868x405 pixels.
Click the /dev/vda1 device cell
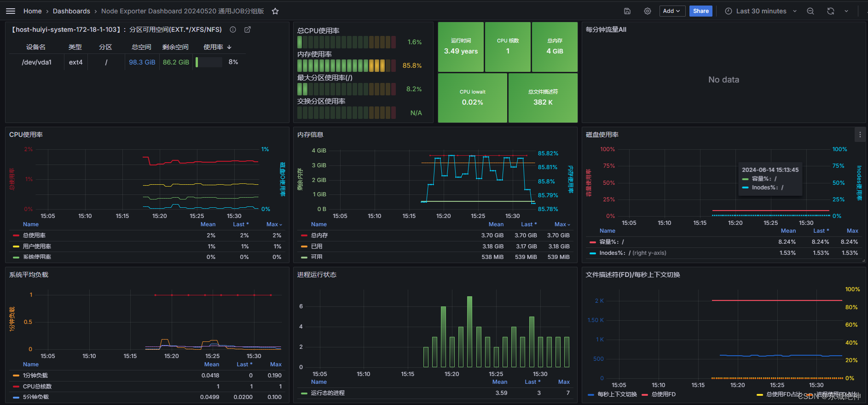click(37, 62)
